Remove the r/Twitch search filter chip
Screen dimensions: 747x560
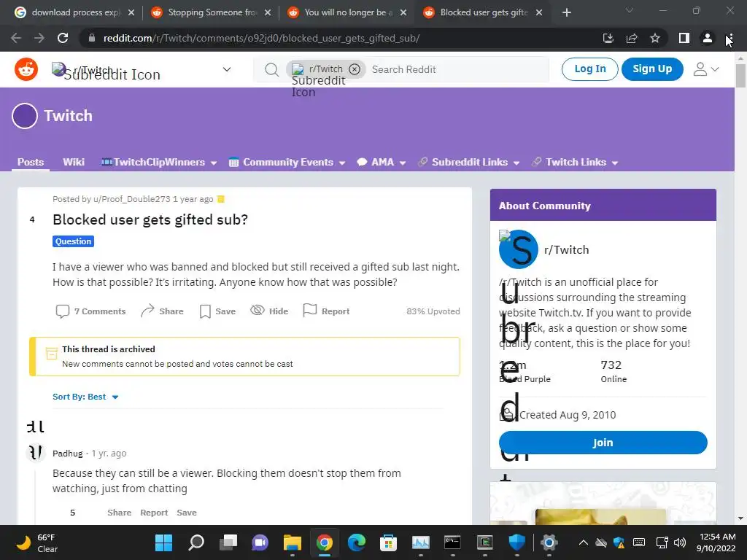[x=355, y=69]
